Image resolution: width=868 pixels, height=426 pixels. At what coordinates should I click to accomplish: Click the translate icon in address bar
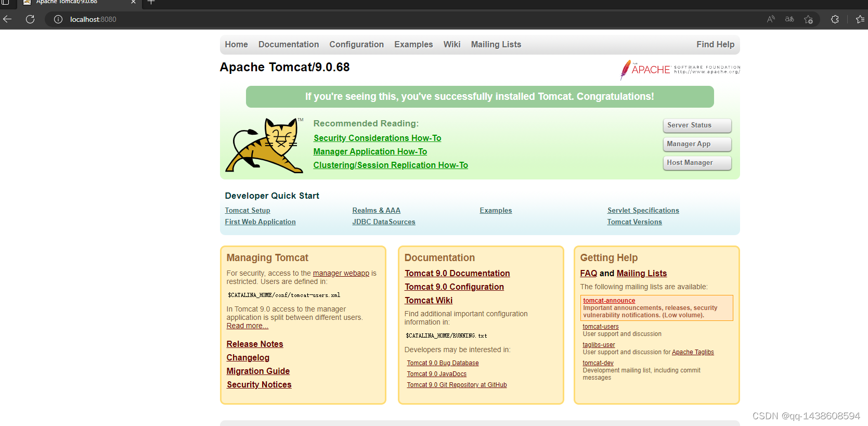tap(789, 19)
